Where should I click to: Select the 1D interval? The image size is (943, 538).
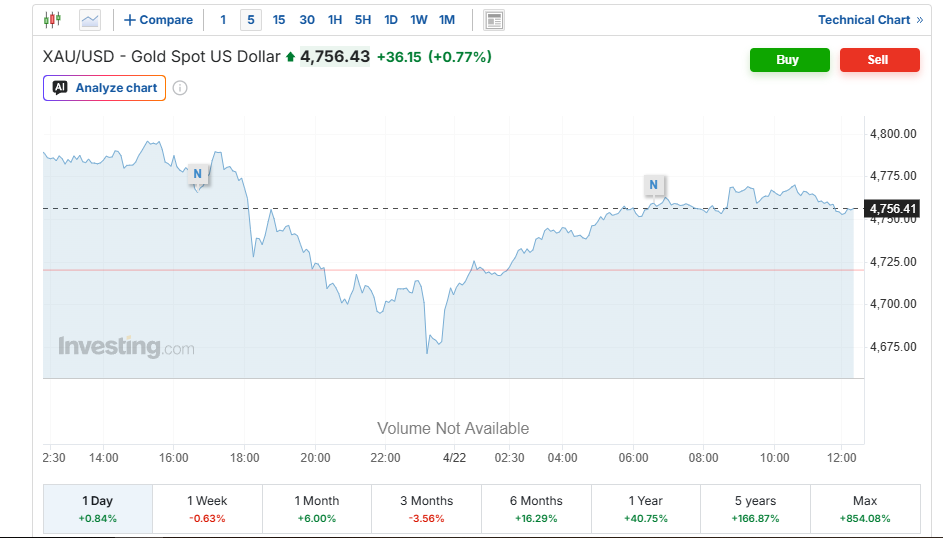pyautogui.click(x=391, y=20)
